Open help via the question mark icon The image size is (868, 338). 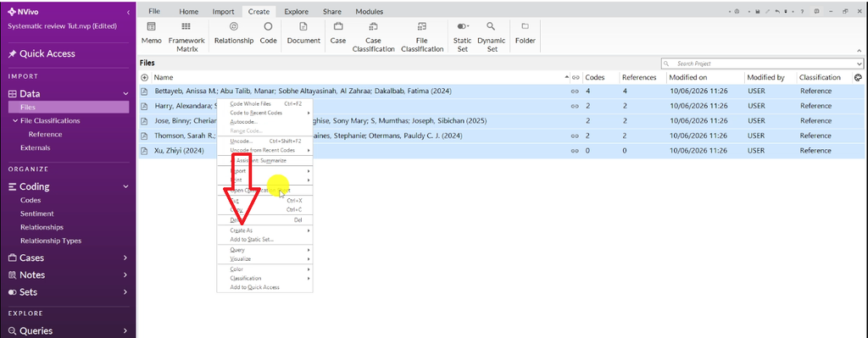click(x=802, y=12)
